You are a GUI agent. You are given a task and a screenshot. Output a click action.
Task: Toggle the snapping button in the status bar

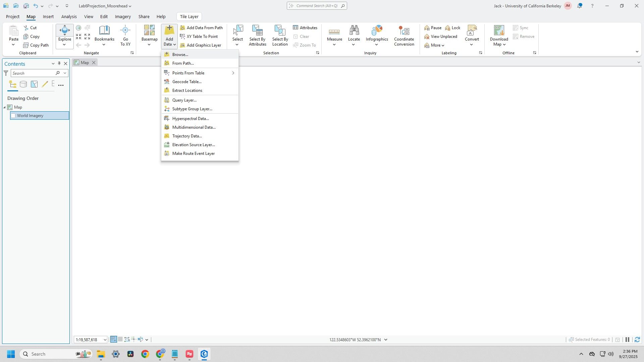pos(114,340)
